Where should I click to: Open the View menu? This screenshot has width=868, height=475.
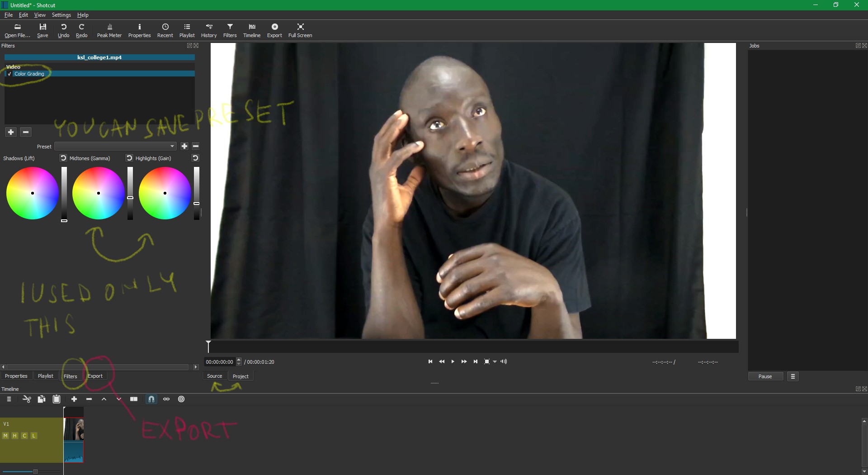click(40, 15)
